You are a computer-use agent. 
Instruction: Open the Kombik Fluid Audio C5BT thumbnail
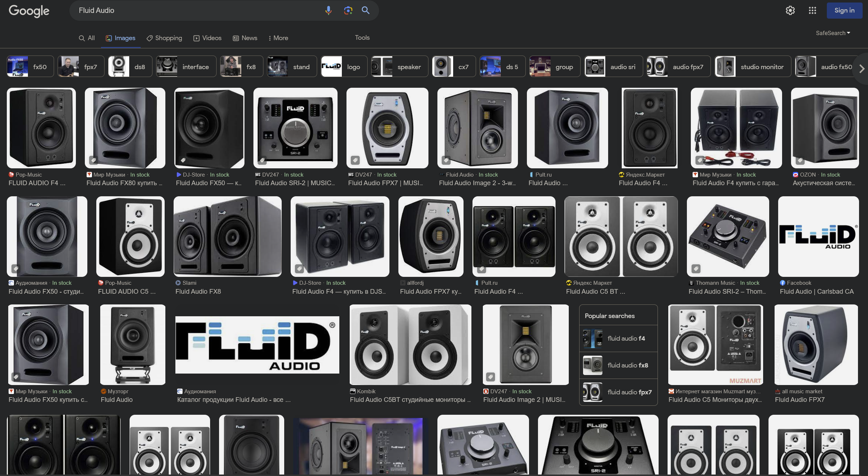click(410, 345)
